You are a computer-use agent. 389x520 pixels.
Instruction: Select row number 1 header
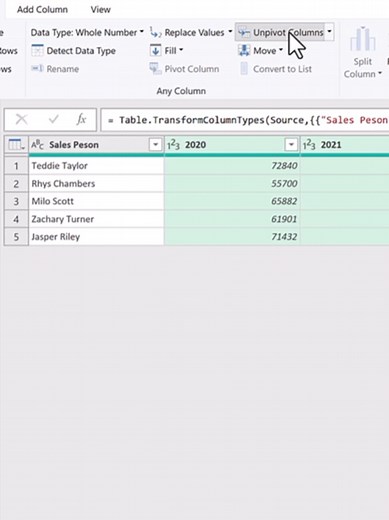16,166
